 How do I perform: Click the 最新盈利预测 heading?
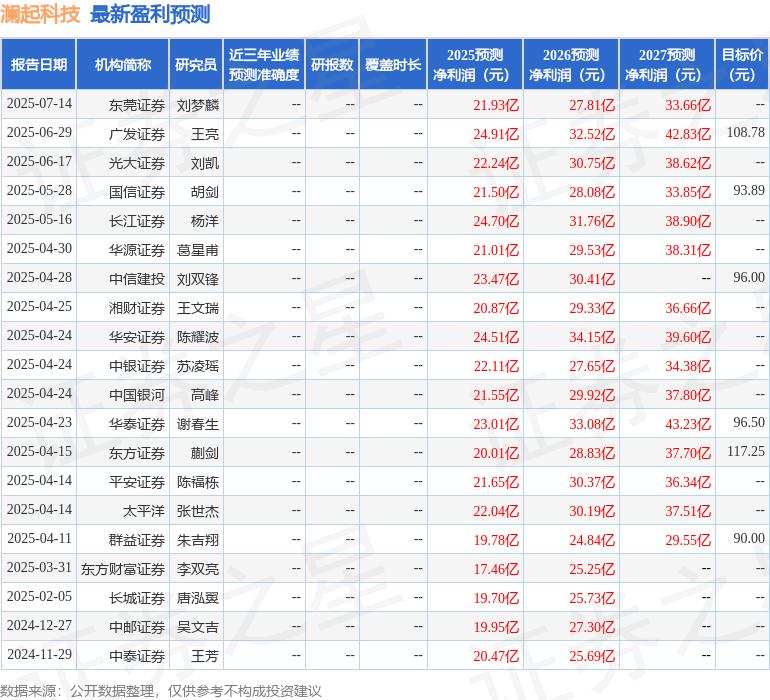tap(150, 14)
